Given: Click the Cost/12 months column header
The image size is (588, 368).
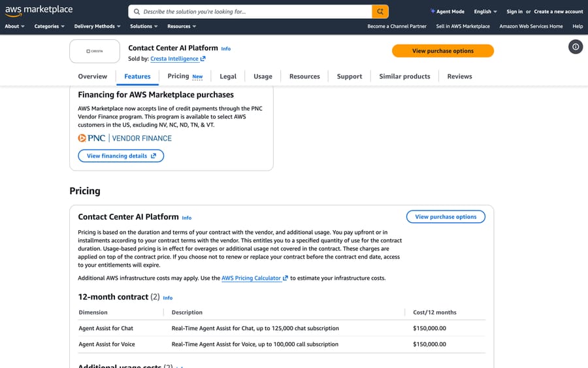Looking at the screenshot, I should coord(434,312).
